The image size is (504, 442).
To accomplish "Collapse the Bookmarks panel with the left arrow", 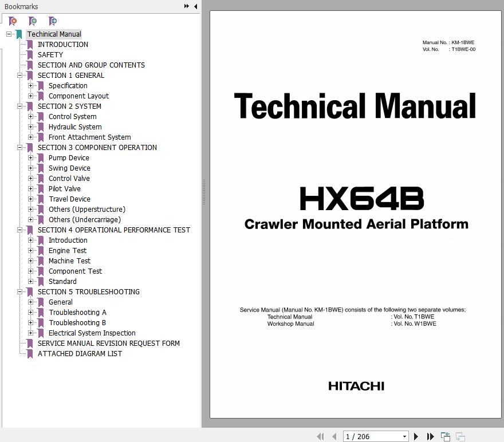I will 195,6.
